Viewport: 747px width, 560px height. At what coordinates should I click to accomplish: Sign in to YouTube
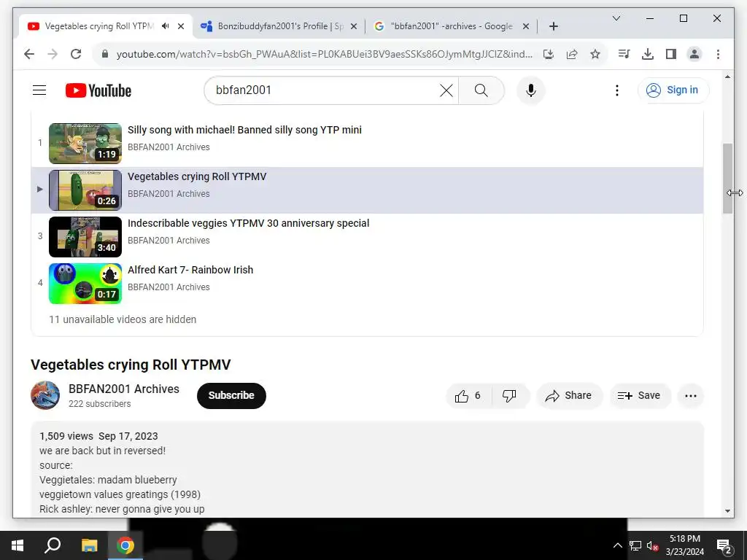pyautogui.click(x=673, y=90)
